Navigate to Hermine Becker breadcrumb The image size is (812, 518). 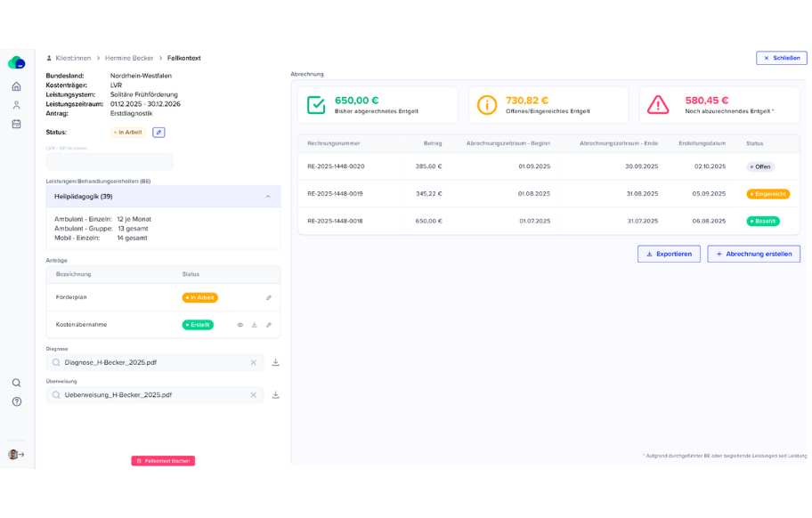pos(129,58)
